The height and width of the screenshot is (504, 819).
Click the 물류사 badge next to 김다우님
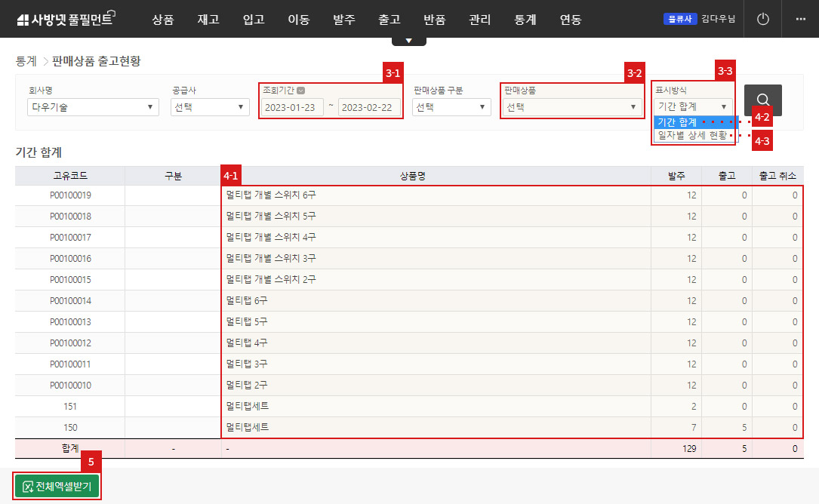(x=680, y=19)
